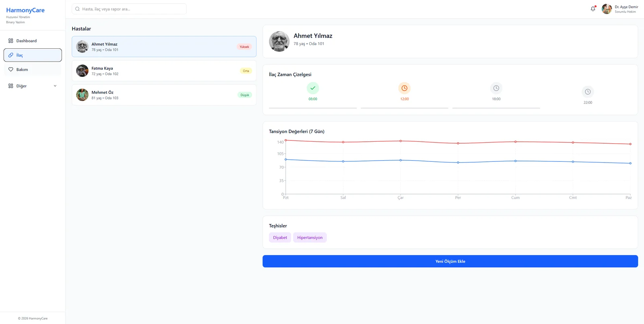Click the 22:00 clock icon

(x=588, y=92)
